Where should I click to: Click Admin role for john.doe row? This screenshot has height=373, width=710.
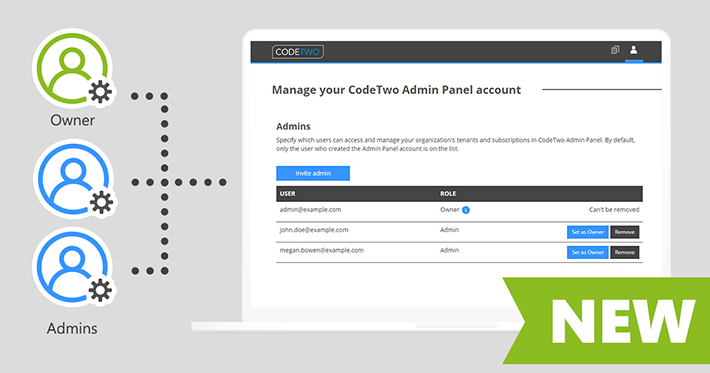[x=449, y=230]
